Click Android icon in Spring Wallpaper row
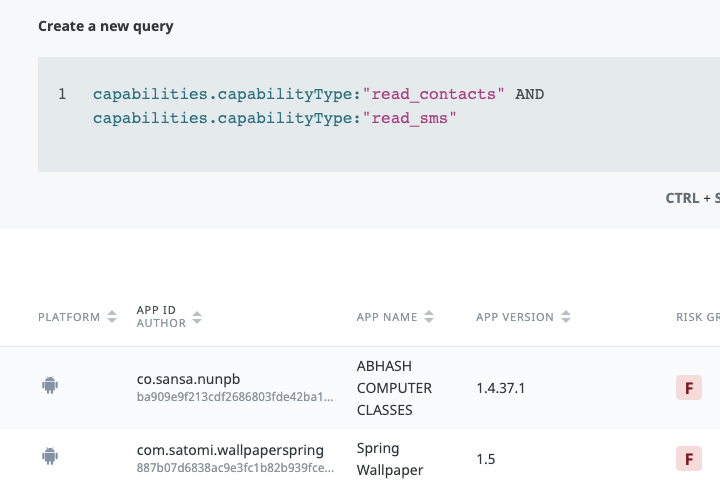Screen dimensions: 720x480 pos(49,456)
